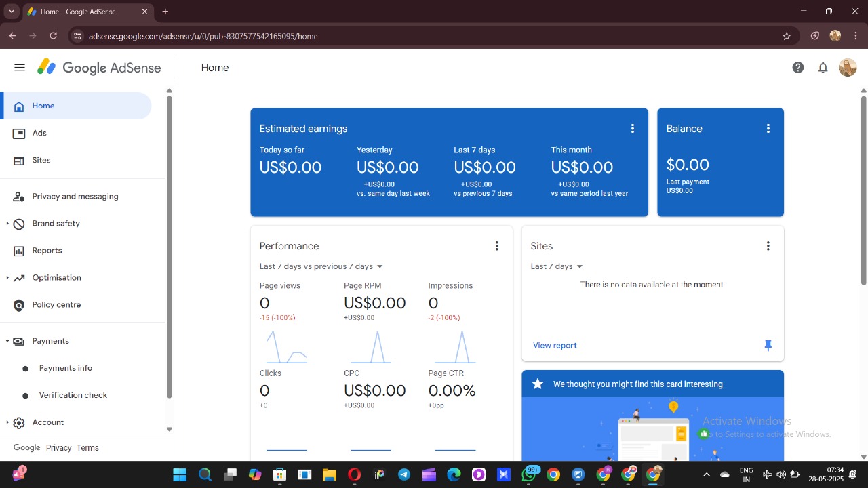Click the address bar URL
This screenshot has height=488, width=868.
pyautogui.click(x=203, y=36)
